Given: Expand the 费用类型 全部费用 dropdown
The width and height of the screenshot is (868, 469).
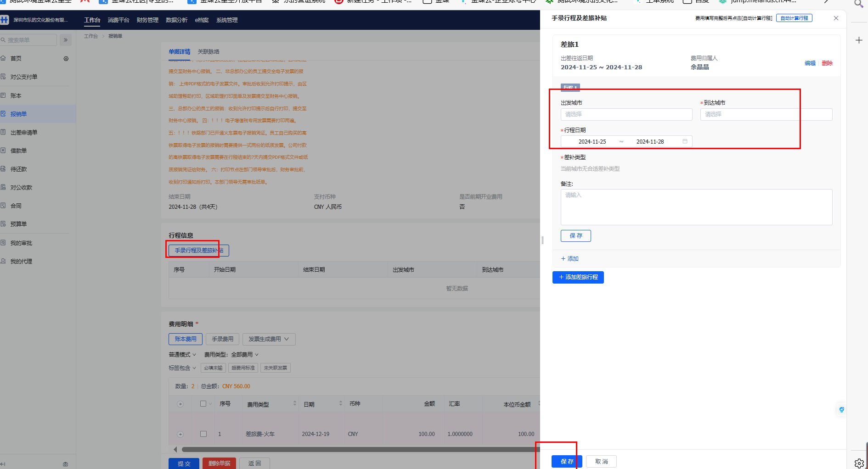Looking at the screenshot, I should point(231,355).
